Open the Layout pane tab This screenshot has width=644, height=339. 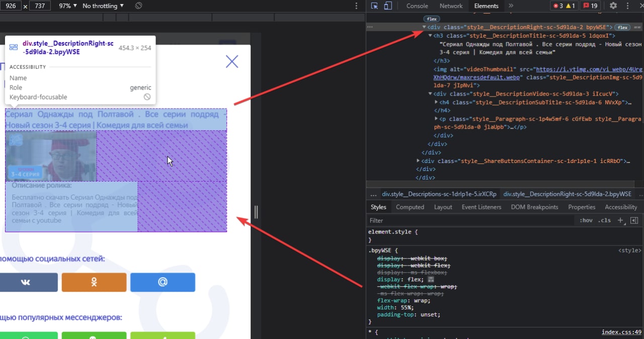443,207
